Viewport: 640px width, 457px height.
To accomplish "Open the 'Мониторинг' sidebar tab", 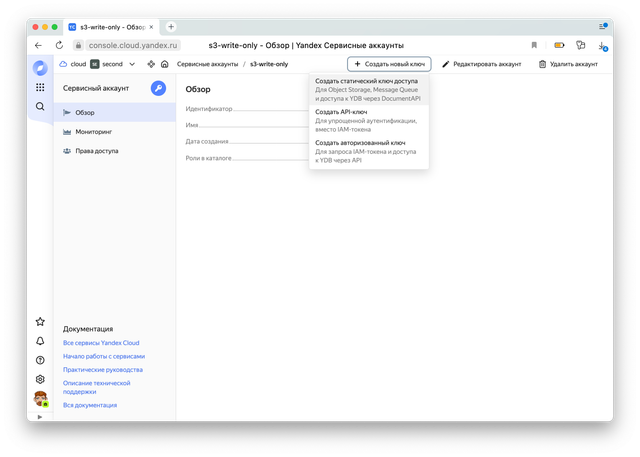I will (94, 131).
